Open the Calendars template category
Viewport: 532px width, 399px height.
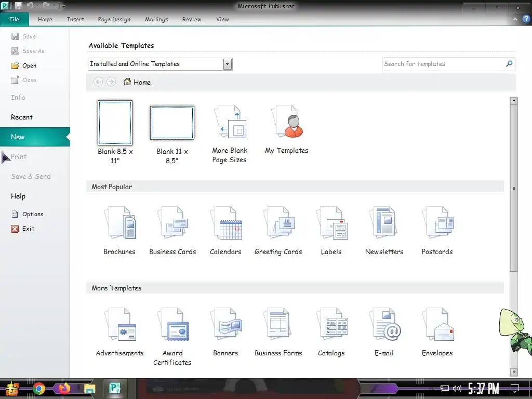pos(225,230)
